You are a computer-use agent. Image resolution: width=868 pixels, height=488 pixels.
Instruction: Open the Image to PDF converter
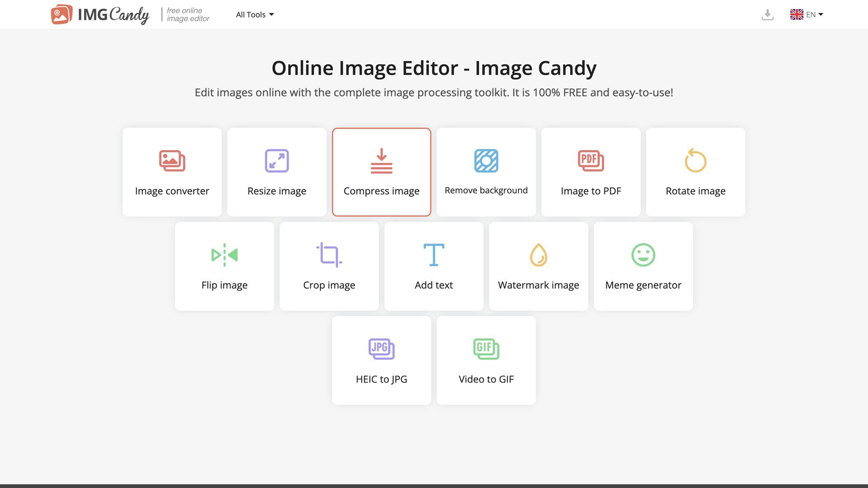pyautogui.click(x=590, y=172)
